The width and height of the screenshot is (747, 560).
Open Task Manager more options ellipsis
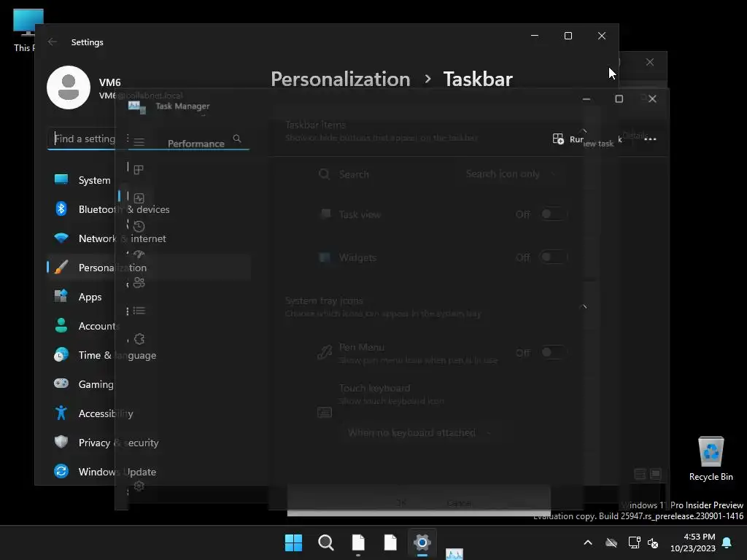point(650,139)
